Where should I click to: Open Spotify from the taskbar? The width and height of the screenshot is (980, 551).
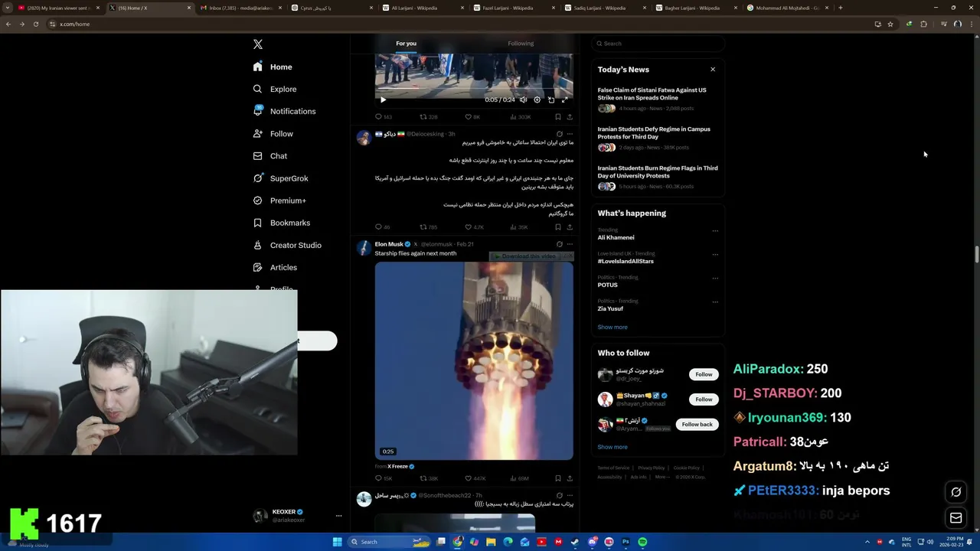pyautogui.click(x=642, y=542)
